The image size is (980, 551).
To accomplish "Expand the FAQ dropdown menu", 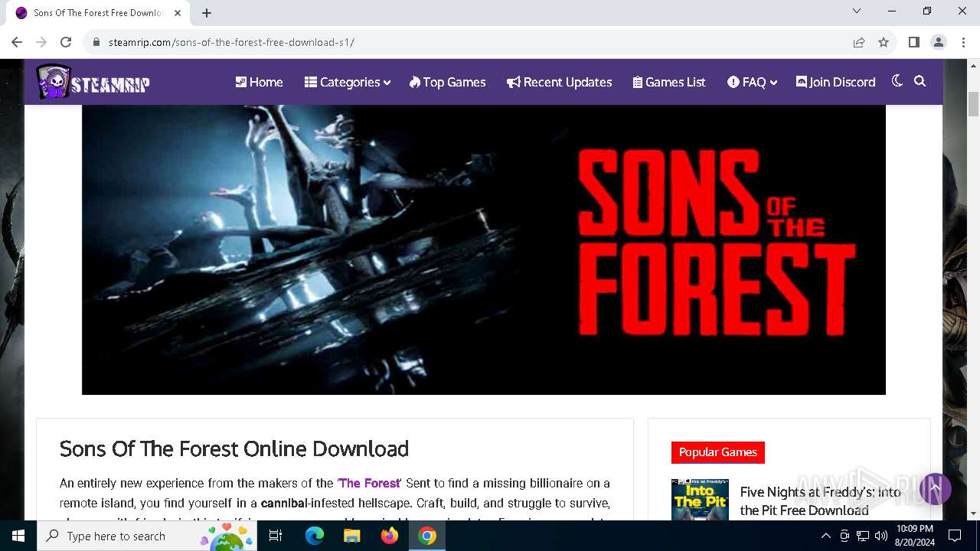I will tap(752, 82).
